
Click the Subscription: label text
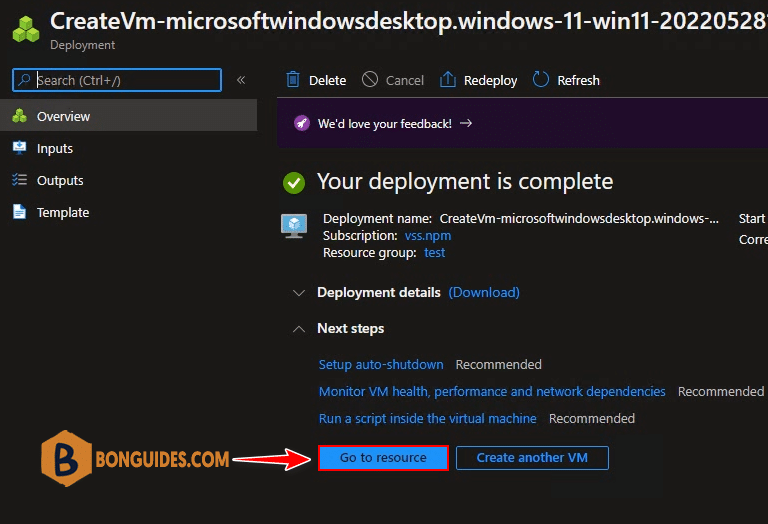click(x=360, y=236)
